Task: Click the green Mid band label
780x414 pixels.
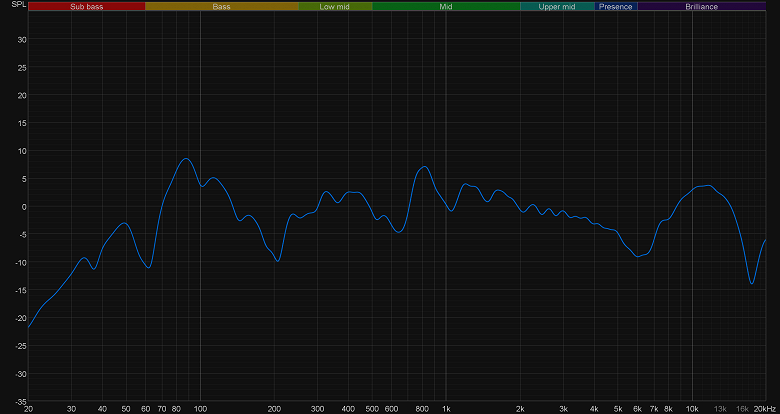Action: click(x=446, y=6)
